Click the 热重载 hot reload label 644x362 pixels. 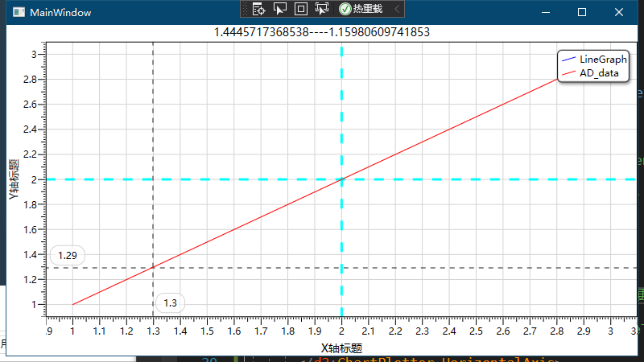(x=368, y=9)
